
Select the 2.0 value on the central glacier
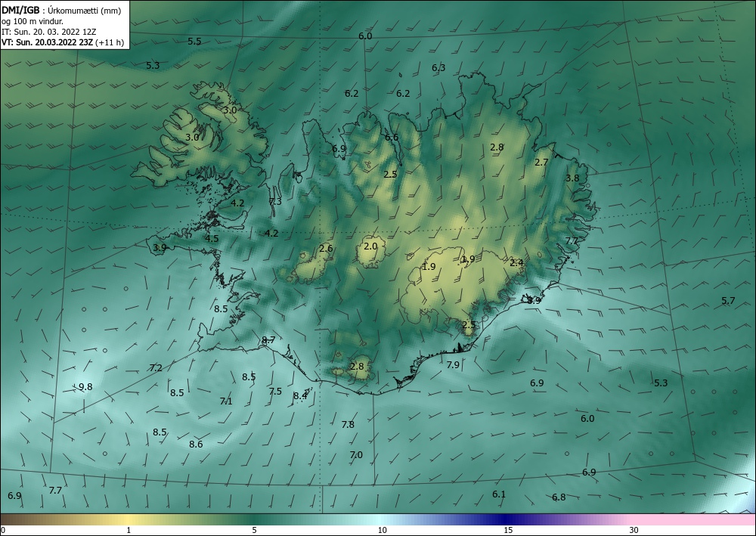tap(370, 246)
